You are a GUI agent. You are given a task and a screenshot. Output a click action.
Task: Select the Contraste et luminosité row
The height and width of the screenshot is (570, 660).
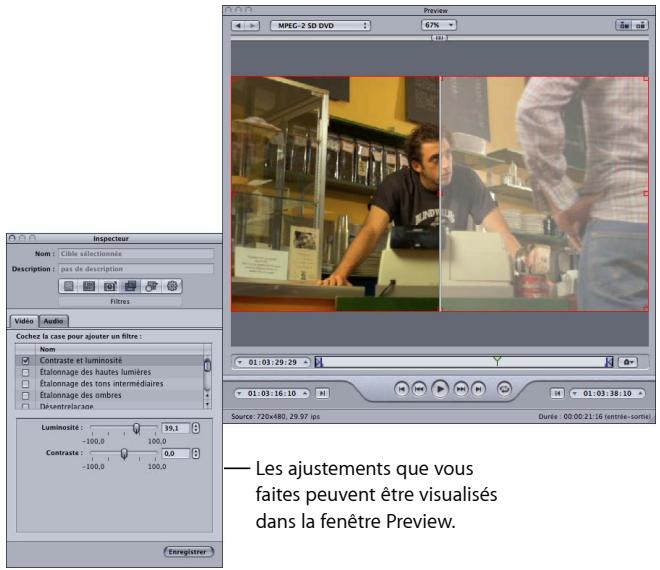coord(109,361)
